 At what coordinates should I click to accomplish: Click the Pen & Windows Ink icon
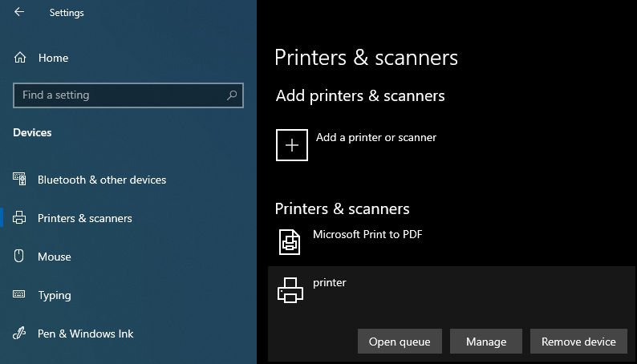(x=19, y=334)
